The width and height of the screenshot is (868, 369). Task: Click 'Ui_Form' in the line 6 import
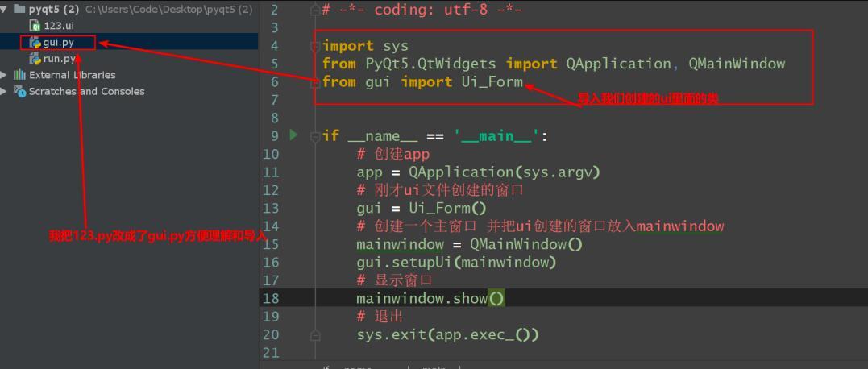pos(492,82)
